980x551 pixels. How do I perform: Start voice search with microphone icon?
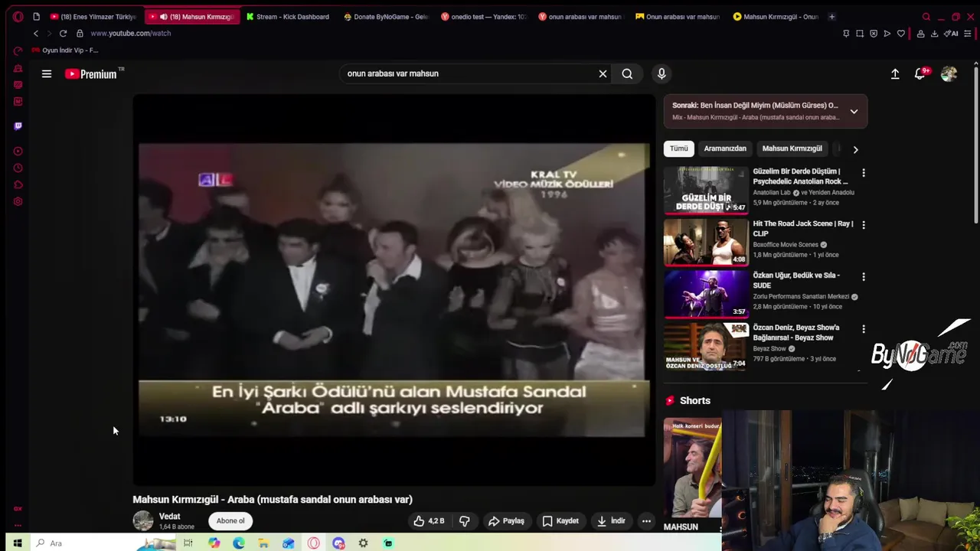coord(661,73)
